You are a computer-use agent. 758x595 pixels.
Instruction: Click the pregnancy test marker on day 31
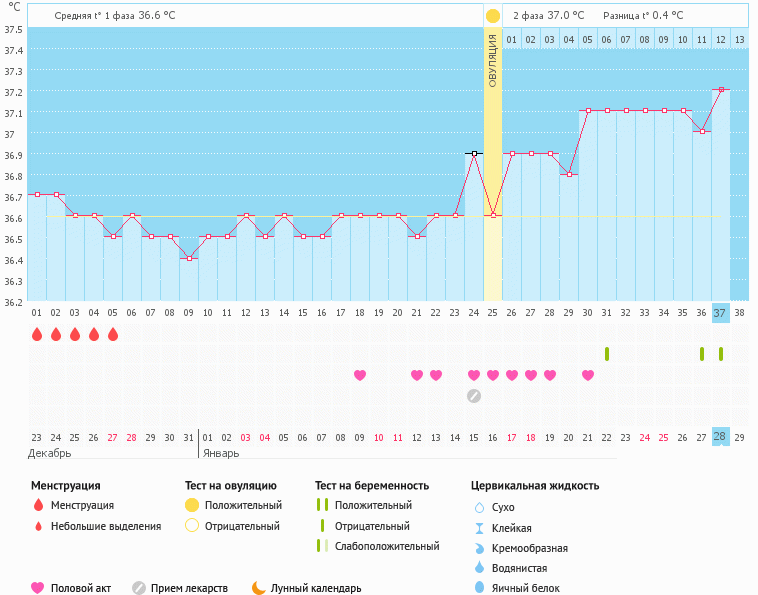coord(607,354)
